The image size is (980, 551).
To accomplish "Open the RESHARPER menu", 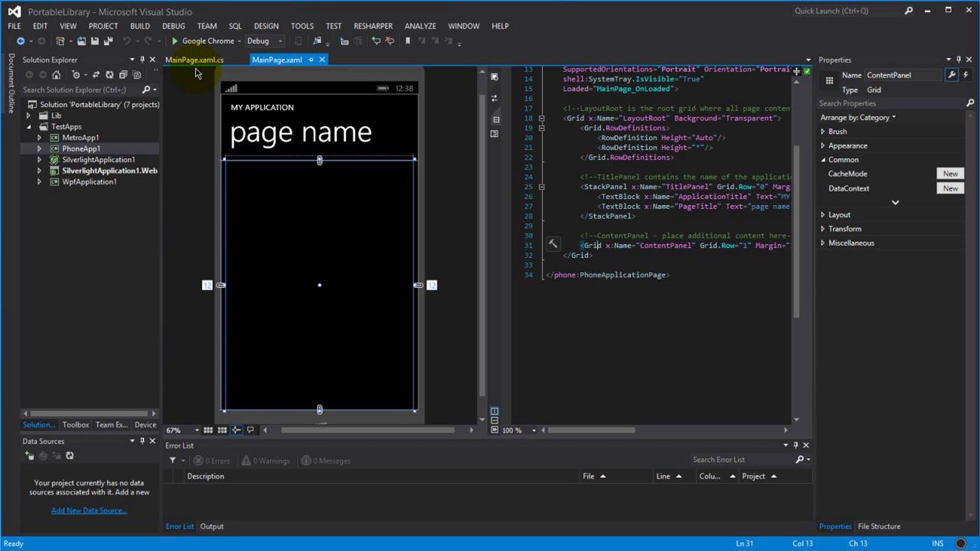I will pyautogui.click(x=373, y=26).
